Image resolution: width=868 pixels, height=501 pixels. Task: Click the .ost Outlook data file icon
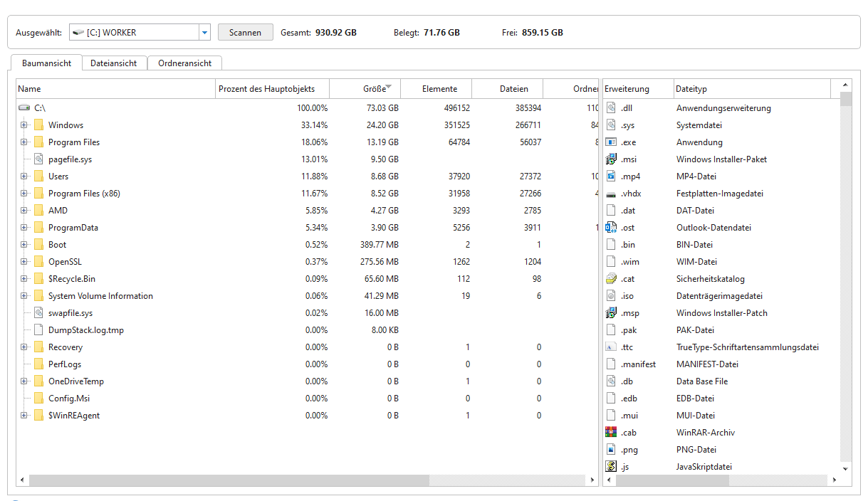pos(610,228)
